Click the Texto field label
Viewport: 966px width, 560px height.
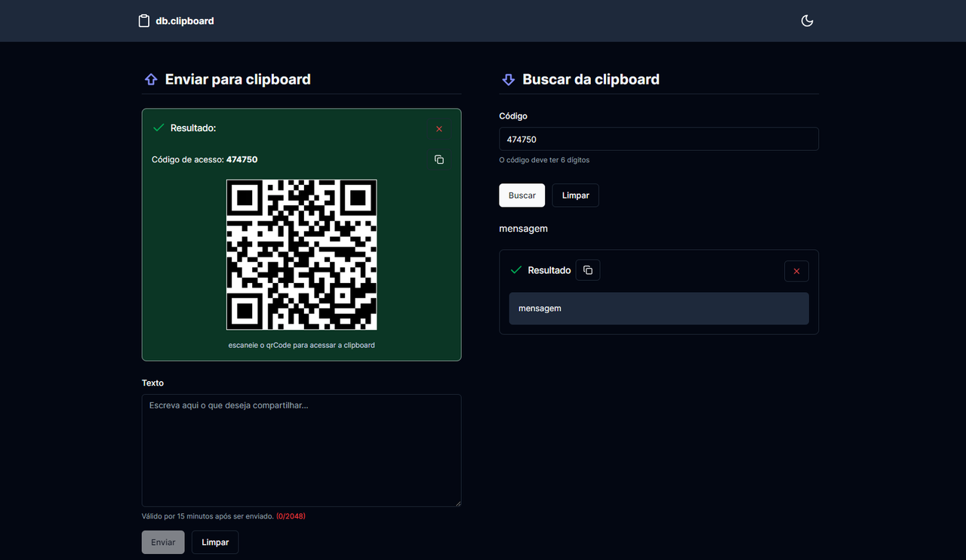tap(152, 383)
